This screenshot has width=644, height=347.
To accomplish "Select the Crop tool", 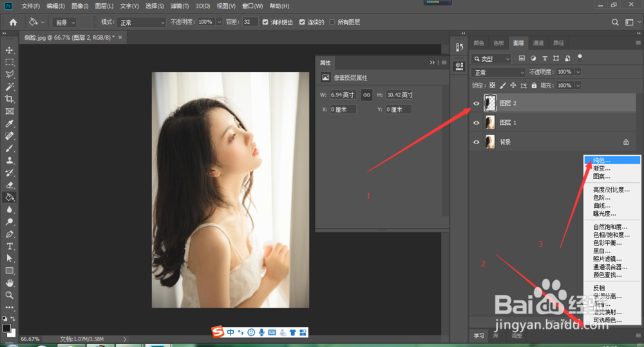I will tap(9, 99).
